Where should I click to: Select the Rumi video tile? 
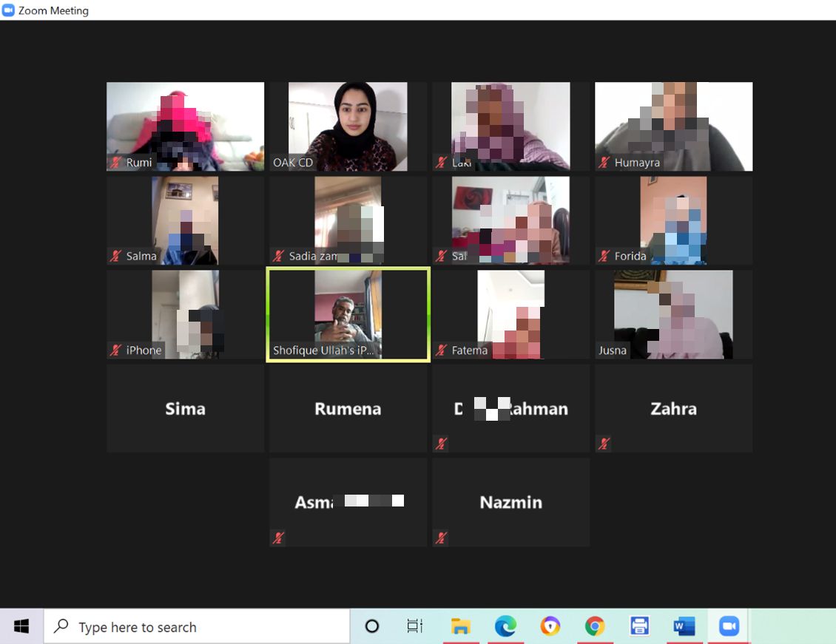185,126
